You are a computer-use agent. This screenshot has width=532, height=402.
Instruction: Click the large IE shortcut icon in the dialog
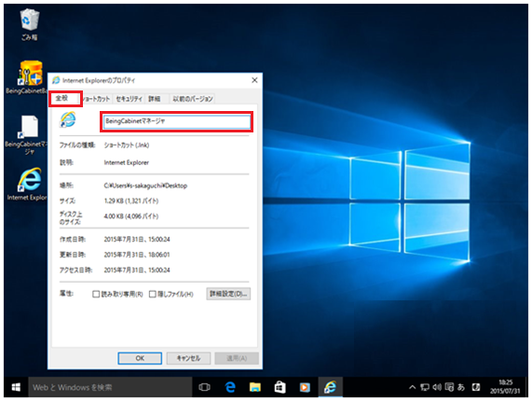(68, 119)
